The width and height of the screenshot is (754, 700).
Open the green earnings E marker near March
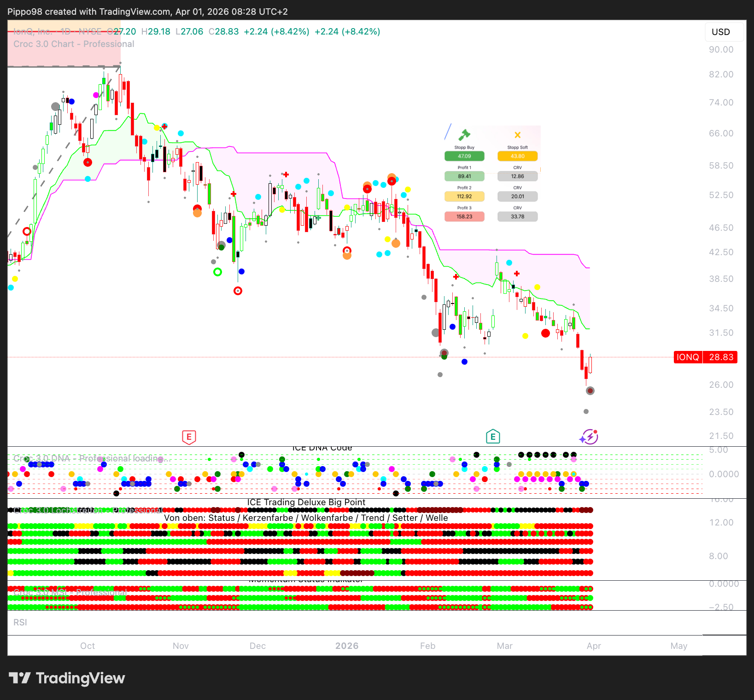point(493,436)
